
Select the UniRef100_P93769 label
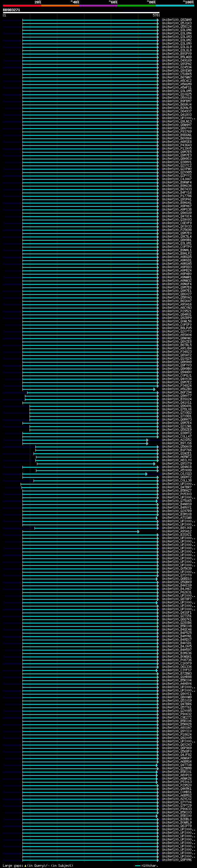tap(177, 132)
